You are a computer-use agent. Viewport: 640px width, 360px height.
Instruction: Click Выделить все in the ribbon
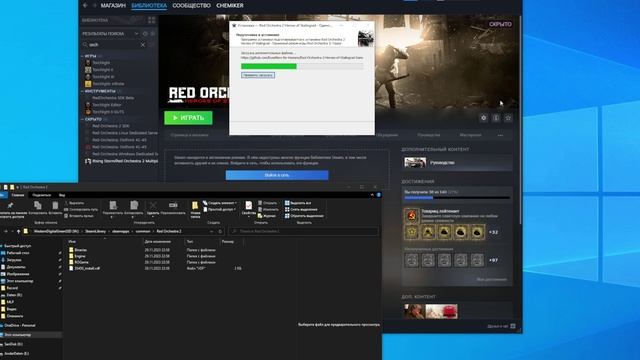pyautogui.click(x=298, y=203)
